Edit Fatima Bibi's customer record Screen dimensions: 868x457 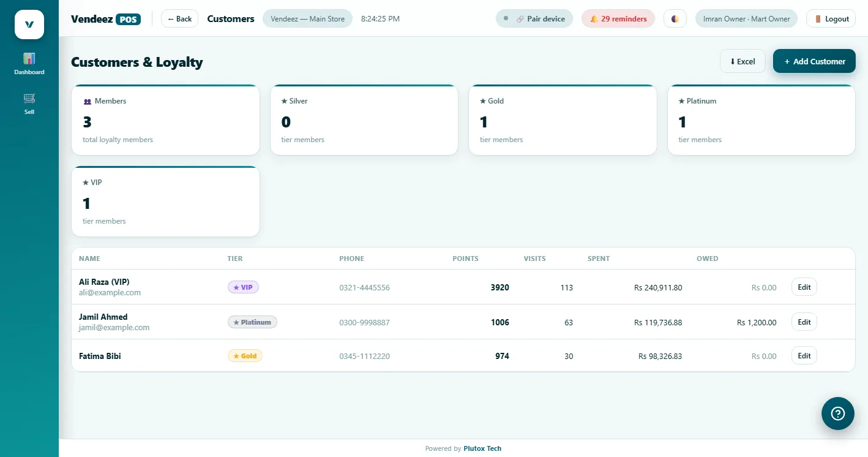[804, 355]
